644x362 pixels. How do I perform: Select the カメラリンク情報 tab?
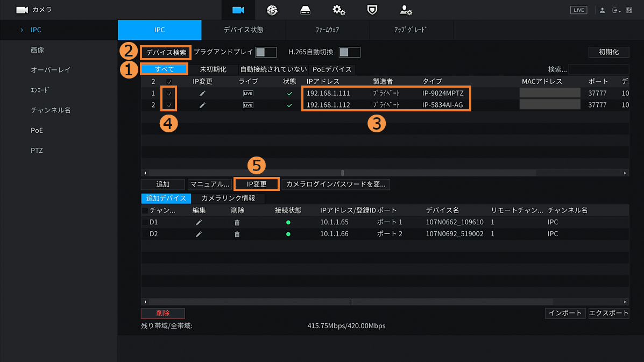pyautogui.click(x=228, y=198)
